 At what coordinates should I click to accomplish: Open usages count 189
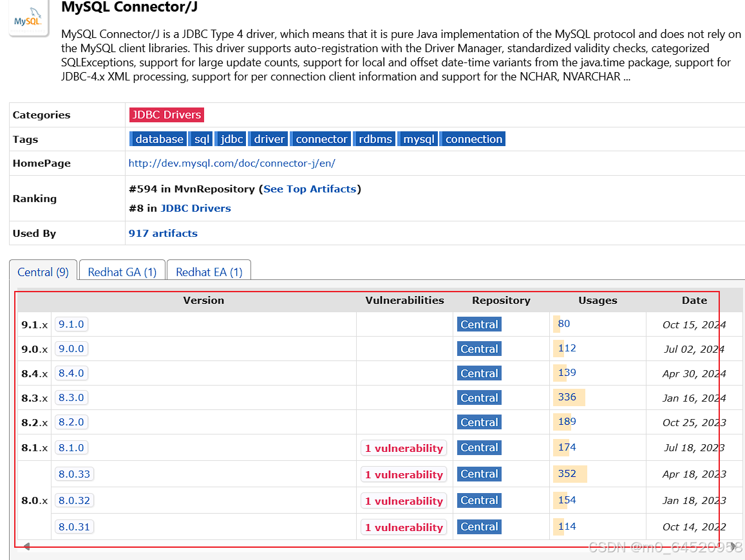click(x=567, y=422)
